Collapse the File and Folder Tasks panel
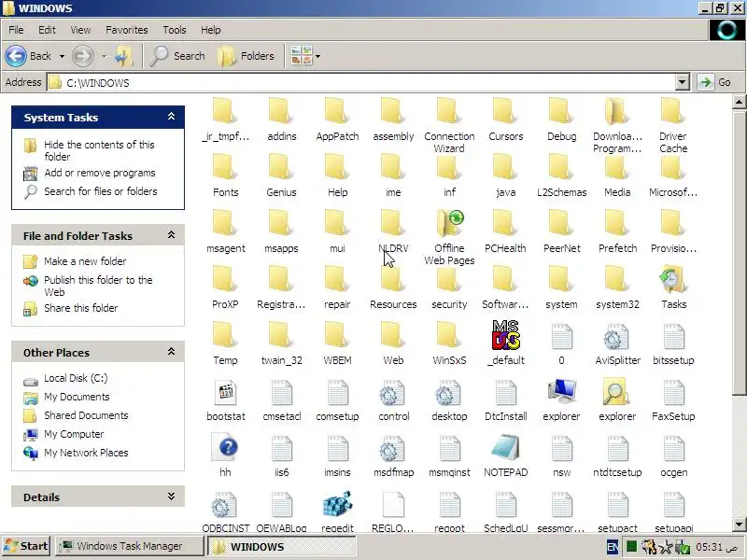This screenshot has height=560, width=747. tap(172, 235)
